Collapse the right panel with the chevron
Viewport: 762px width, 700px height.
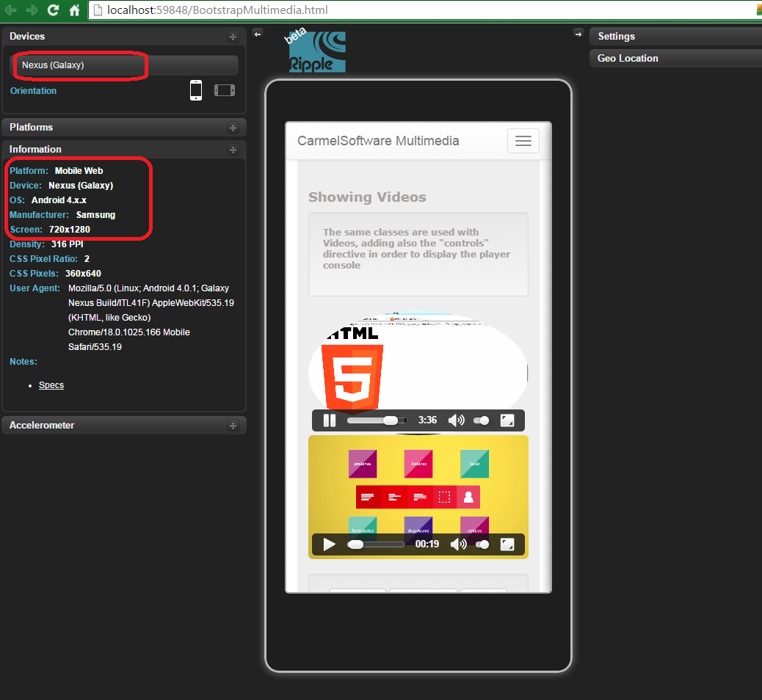click(x=578, y=34)
